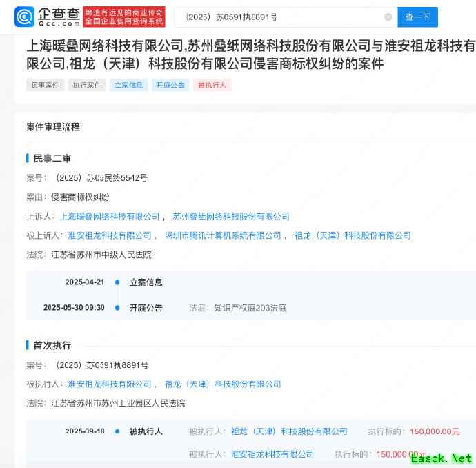Viewport: 476px width, 468px height.
Task: Open 祖龙（天津）科技股份有限公司 link in 被上诉人 row
Action: [353, 235]
